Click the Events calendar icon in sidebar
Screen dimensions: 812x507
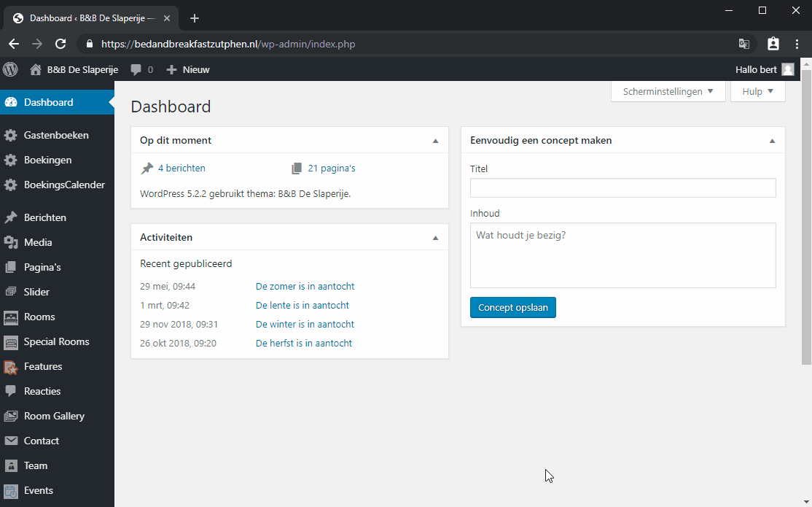(x=11, y=491)
